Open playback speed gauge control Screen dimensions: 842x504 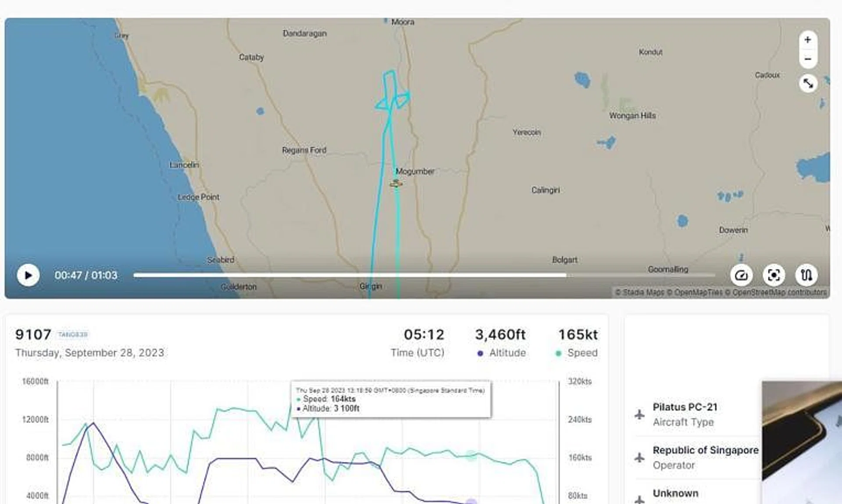[741, 275]
